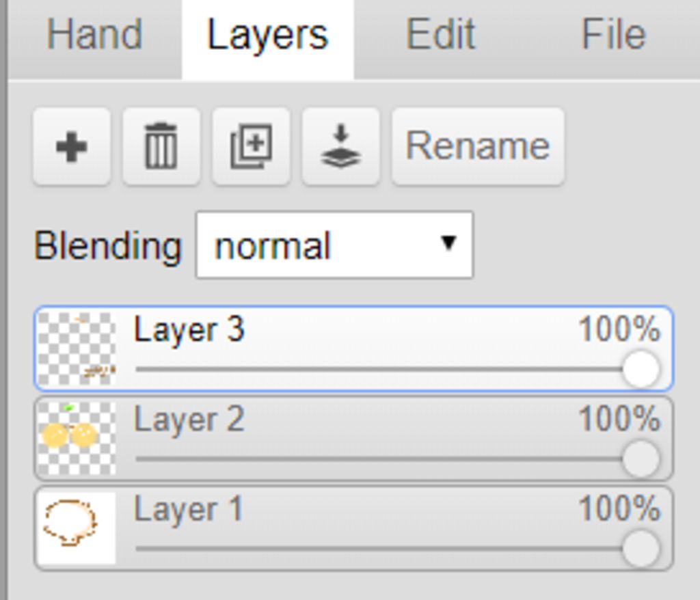Open the Blending mode dropdown
The image size is (700, 600).
(334, 245)
